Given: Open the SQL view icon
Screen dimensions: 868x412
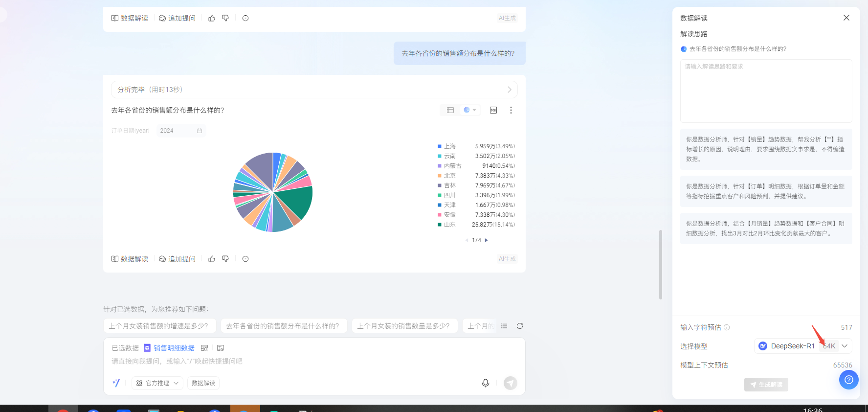Looking at the screenshot, I should click(x=493, y=110).
